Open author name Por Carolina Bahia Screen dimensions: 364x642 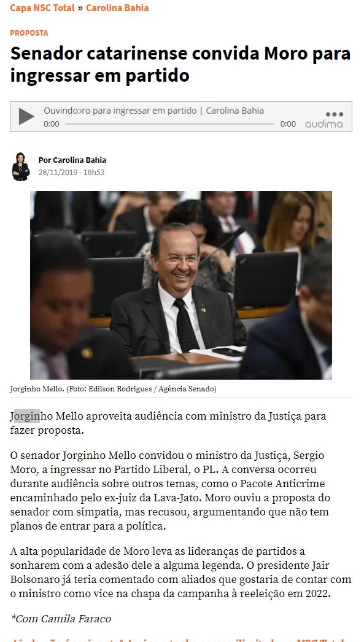point(72,160)
